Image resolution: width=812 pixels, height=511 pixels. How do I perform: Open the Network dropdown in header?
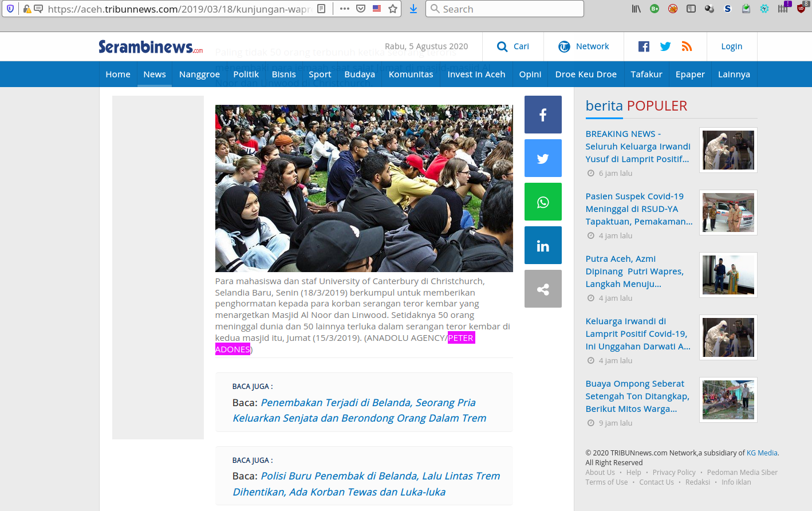coord(584,46)
